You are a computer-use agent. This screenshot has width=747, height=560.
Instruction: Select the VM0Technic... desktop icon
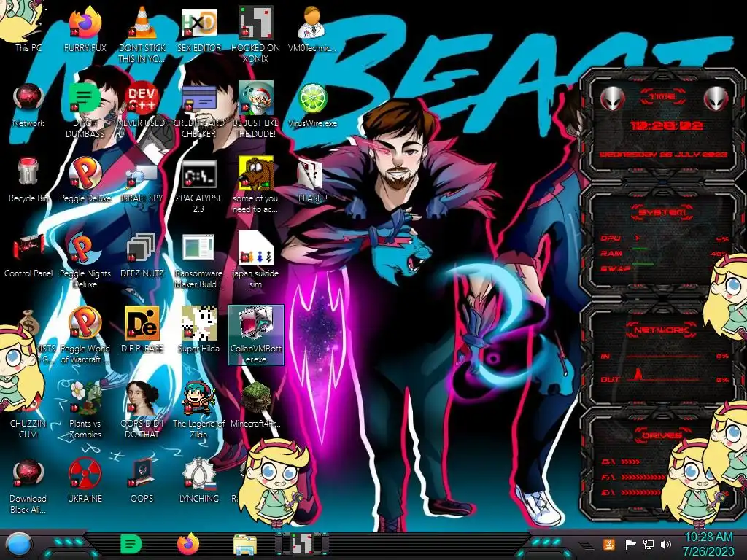pos(312,28)
